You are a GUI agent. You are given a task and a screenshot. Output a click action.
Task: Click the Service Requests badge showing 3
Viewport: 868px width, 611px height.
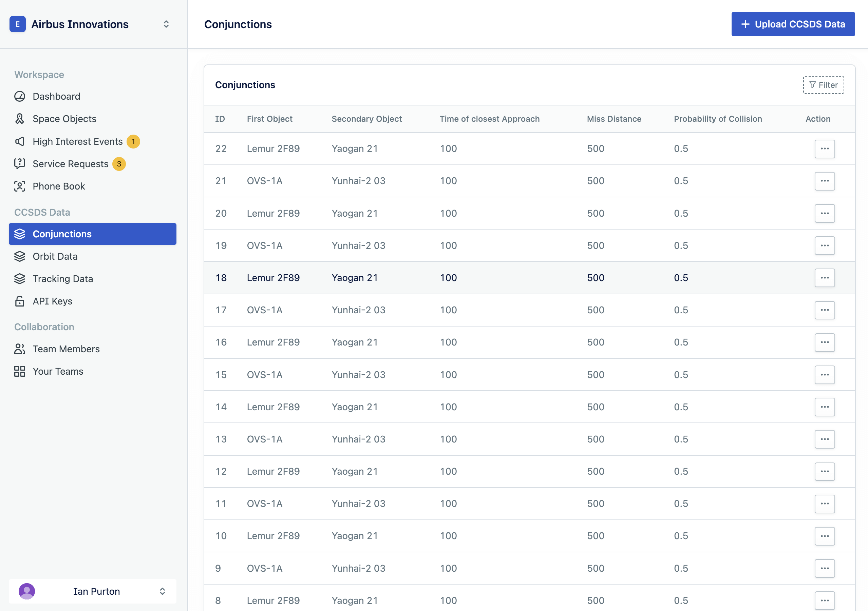[x=119, y=164]
